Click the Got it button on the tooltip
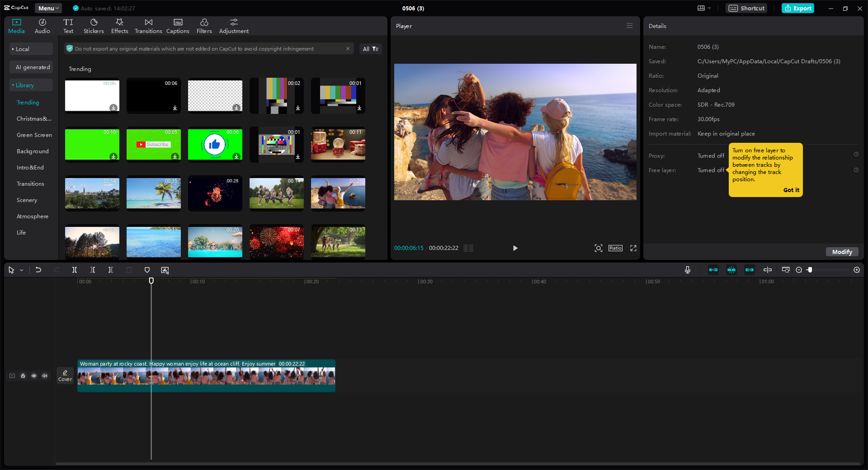Image resolution: width=868 pixels, height=470 pixels. click(x=791, y=190)
